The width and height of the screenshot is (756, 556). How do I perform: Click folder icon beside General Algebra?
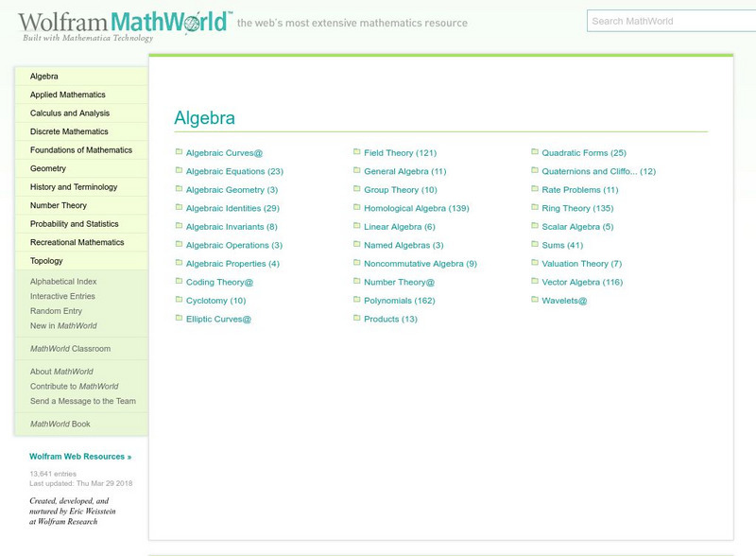point(357,170)
